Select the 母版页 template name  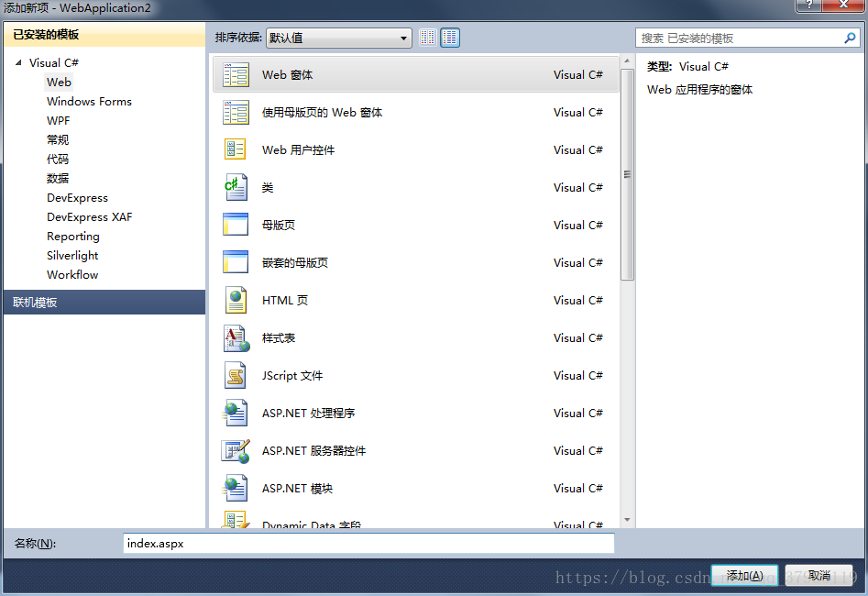[279, 225]
